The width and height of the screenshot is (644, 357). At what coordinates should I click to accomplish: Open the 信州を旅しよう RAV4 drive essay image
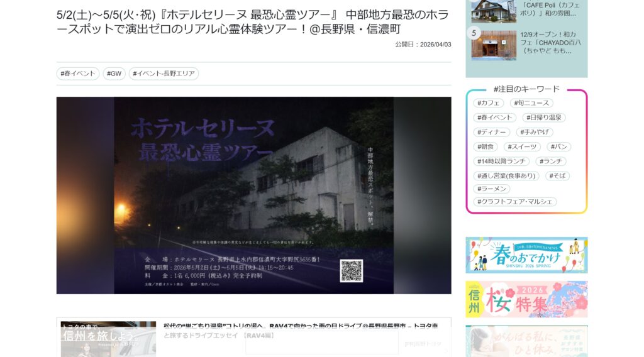click(108, 339)
